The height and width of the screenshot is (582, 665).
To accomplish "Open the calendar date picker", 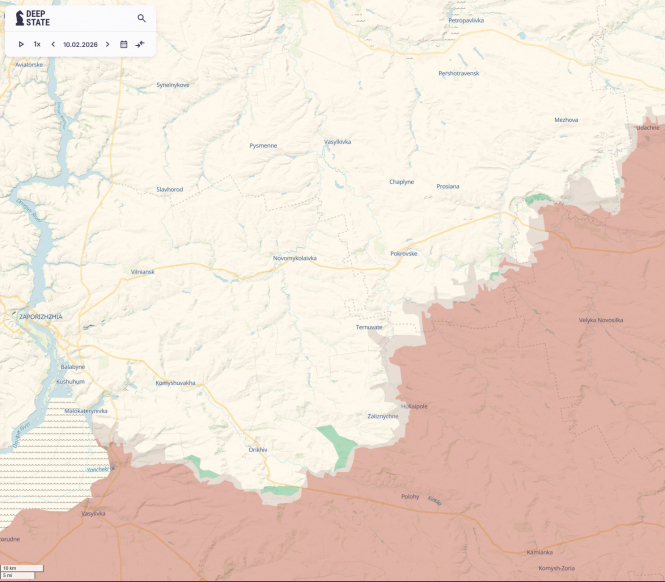I will coord(124,44).
